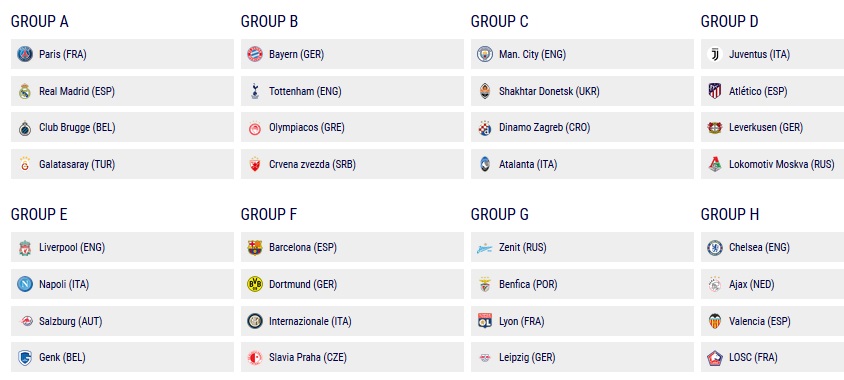Click the GROUP E heading
Screen dimensions: 844x380
click(39, 214)
